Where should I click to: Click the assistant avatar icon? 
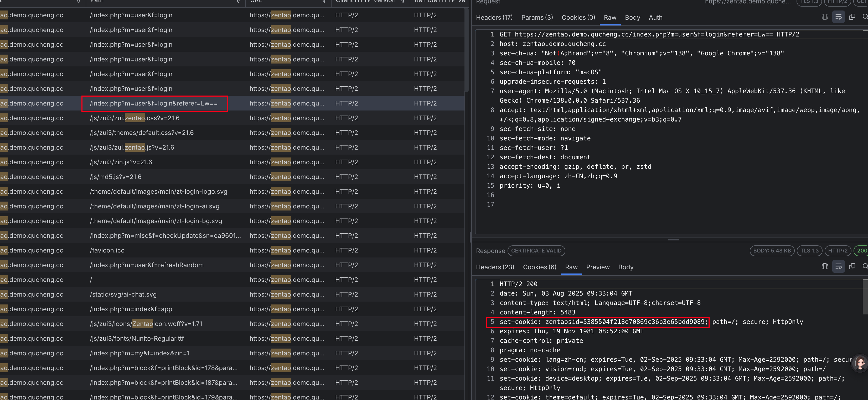pyautogui.click(x=860, y=363)
